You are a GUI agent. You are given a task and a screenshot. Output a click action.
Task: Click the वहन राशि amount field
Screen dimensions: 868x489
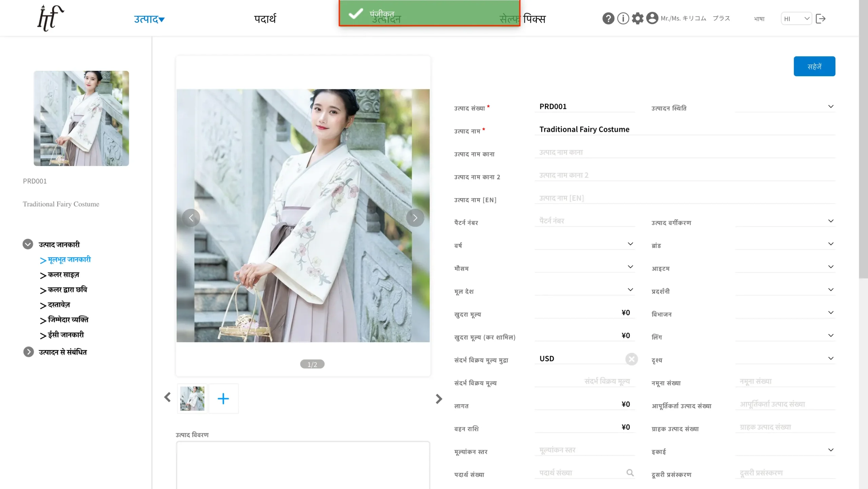pyautogui.click(x=585, y=427)
